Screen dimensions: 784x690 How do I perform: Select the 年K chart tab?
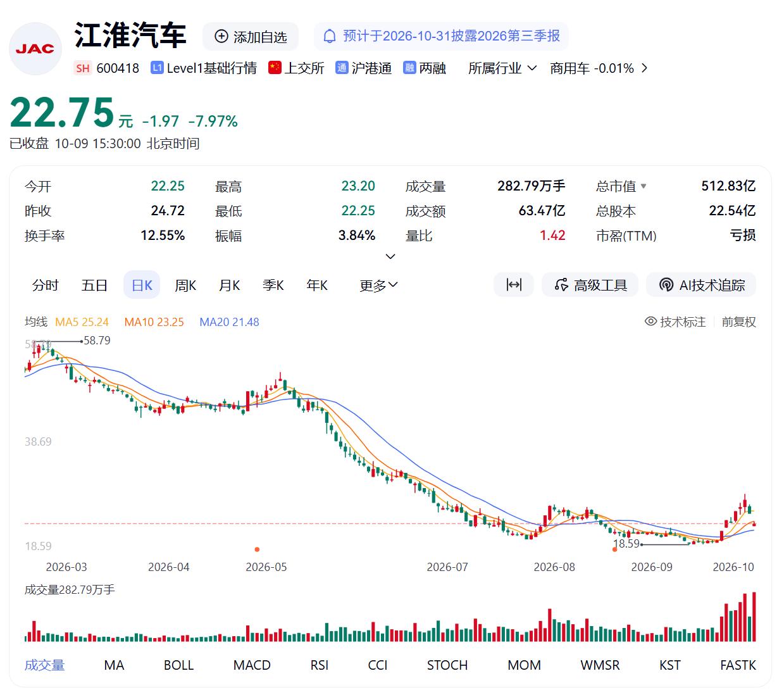coord(317,285)
